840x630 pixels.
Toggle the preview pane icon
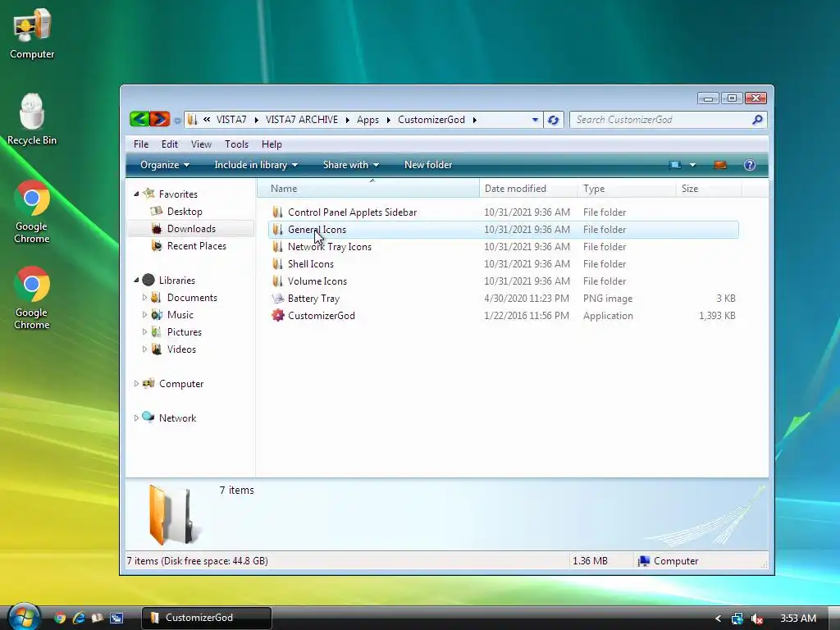pos(720,165)
